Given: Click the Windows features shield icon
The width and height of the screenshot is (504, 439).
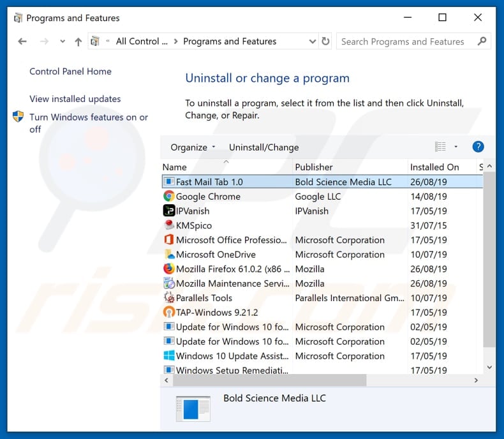Looking at the screenshot, I should tap(19, 116).
